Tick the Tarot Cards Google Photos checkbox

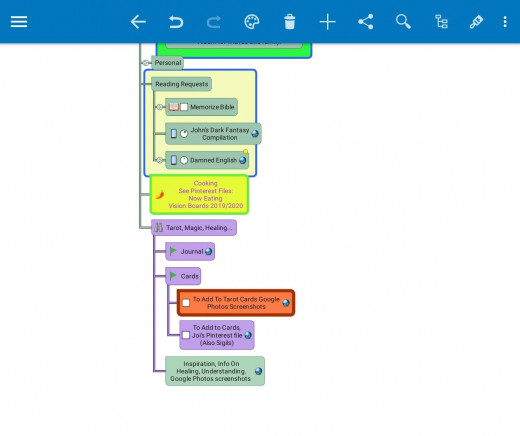[186, 303]
